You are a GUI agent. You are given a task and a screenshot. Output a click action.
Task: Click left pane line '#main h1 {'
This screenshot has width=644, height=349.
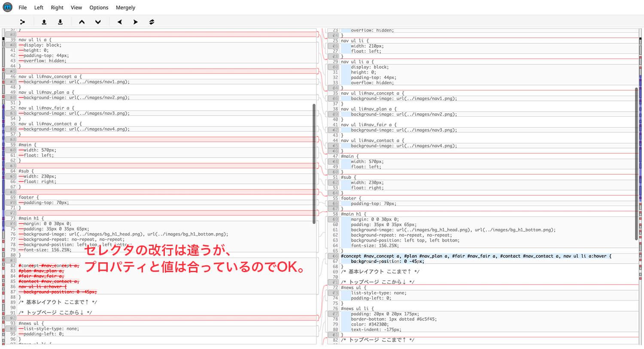[x=31, y=218]
